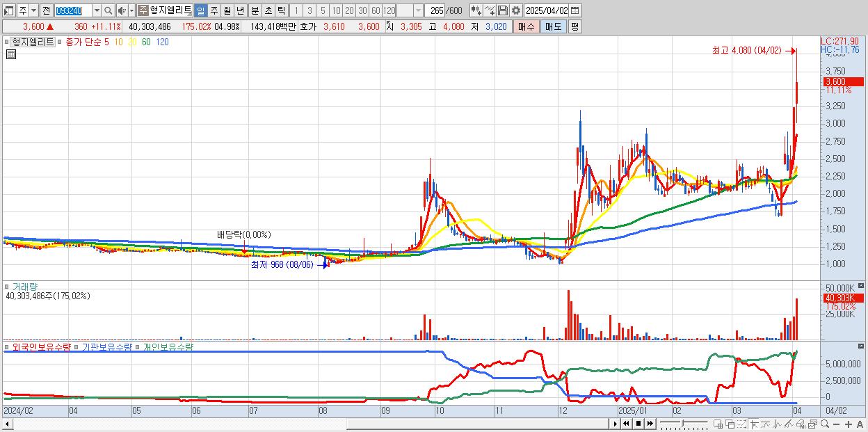Choose the 3 interval button
Screen dimensions: 868x432
pyautogui.click(x=310, y=10)
